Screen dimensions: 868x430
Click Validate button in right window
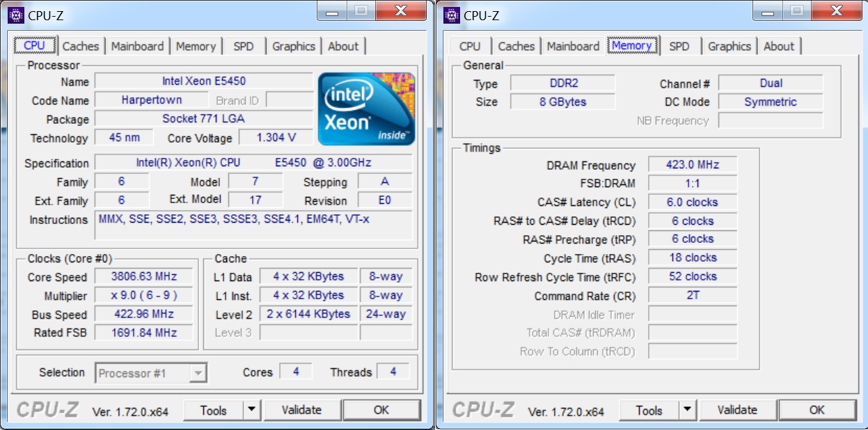click(x=737, y=410)
